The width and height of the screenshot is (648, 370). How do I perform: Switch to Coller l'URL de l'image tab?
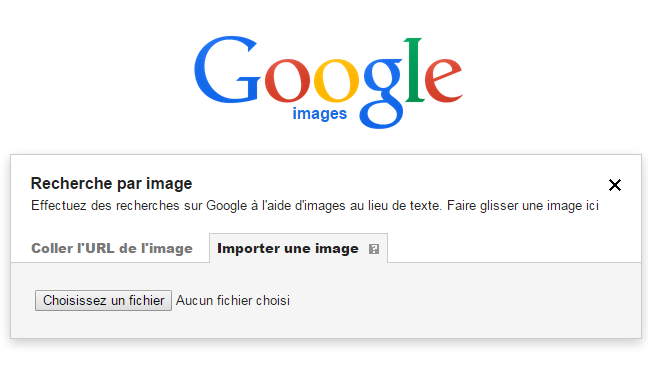click(x=112, y=248)
